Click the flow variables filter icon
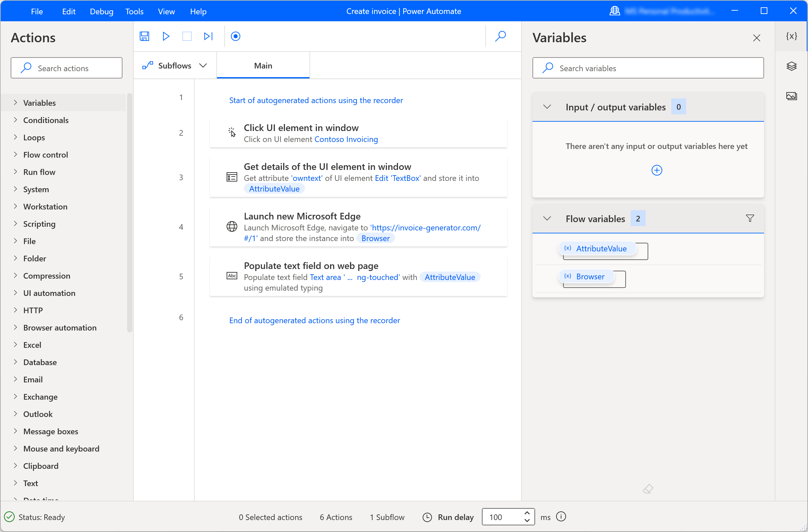The height and width of the screenshot is (532, 808). pos(750,218)
